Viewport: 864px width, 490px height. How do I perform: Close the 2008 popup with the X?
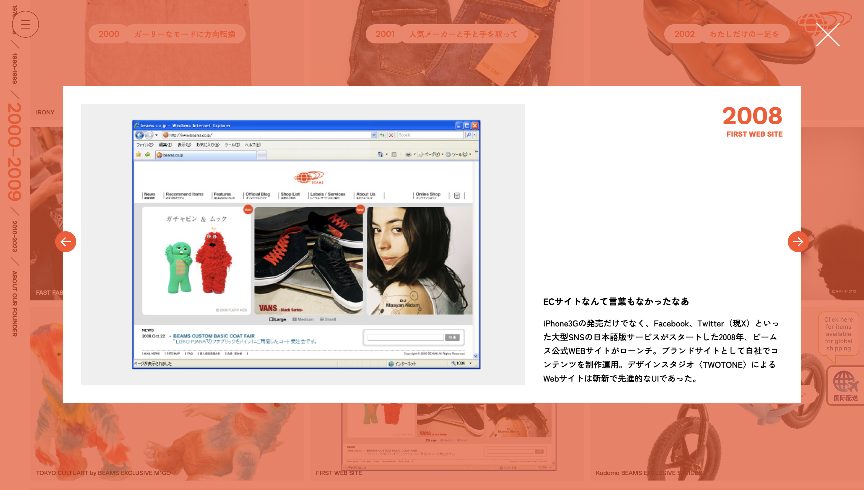[x=828, y=36]
